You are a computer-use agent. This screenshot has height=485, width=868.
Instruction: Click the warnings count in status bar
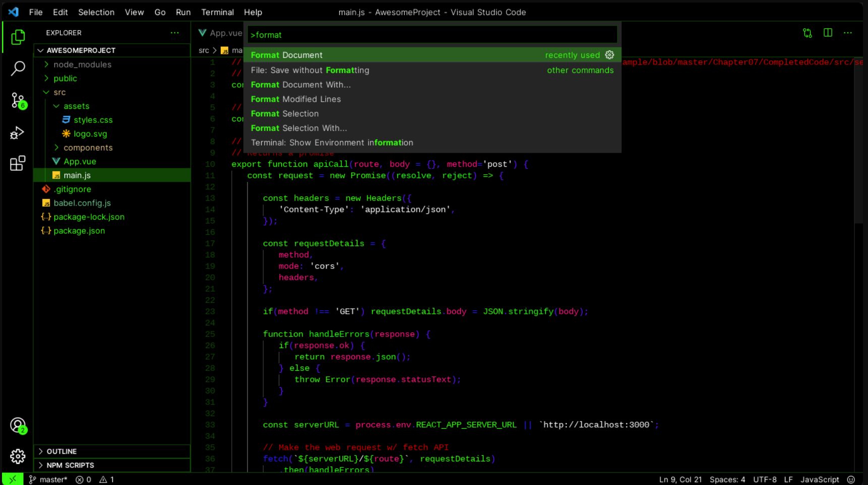coord(106,479)
